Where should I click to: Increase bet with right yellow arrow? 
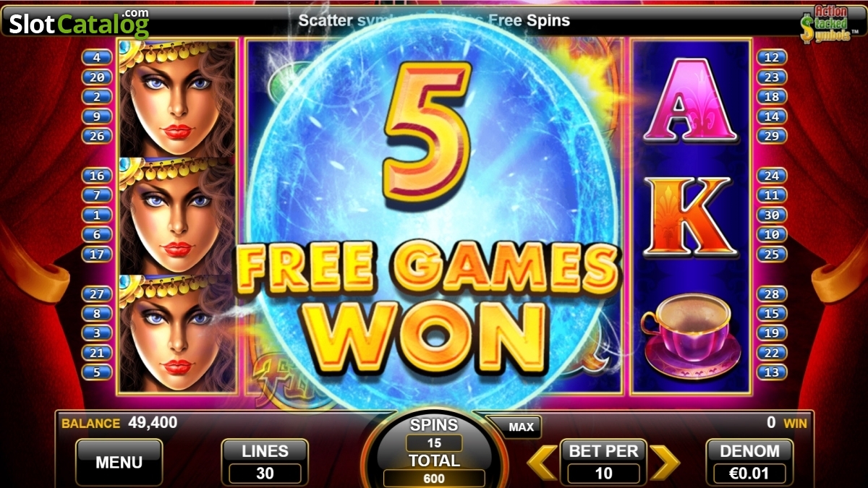[x=665, y=463]
